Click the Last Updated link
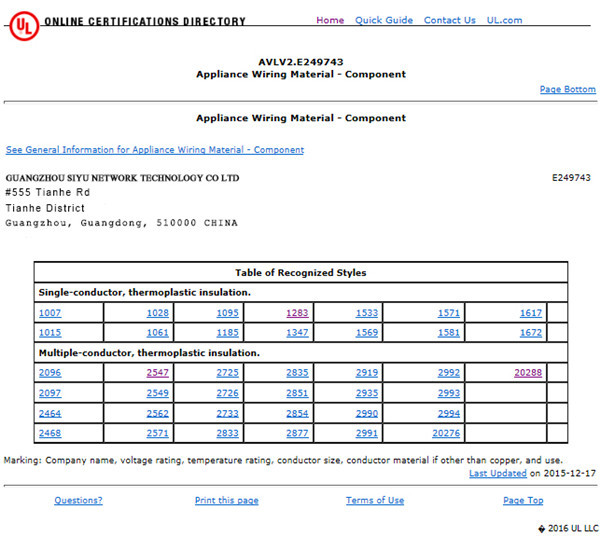Viewport: 600px width, 536px height. point(498,473)
